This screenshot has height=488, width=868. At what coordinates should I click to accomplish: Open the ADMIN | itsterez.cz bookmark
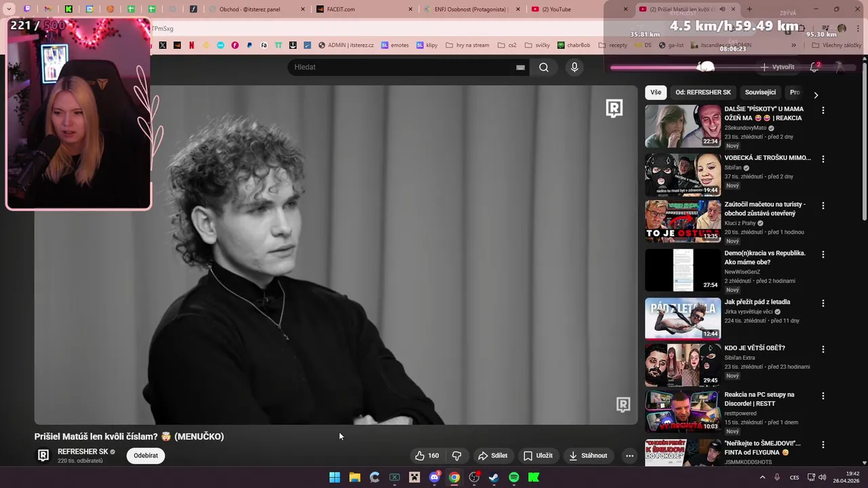[x=346, y=45]
